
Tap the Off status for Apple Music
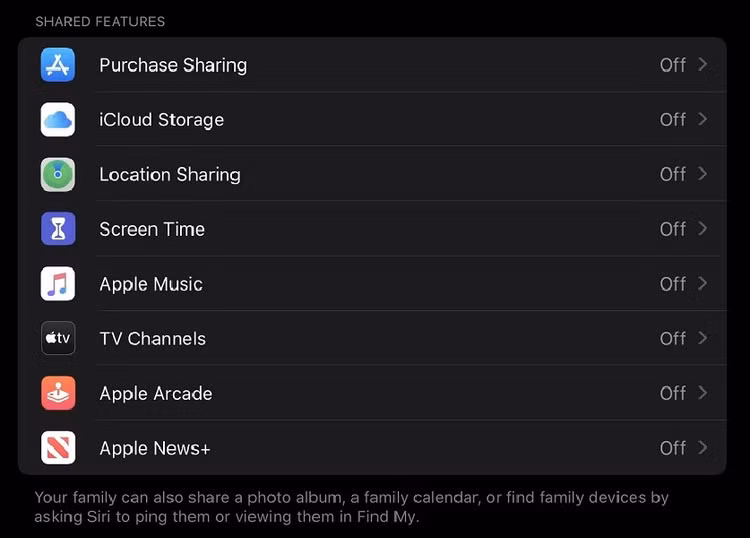coord(672,284)
